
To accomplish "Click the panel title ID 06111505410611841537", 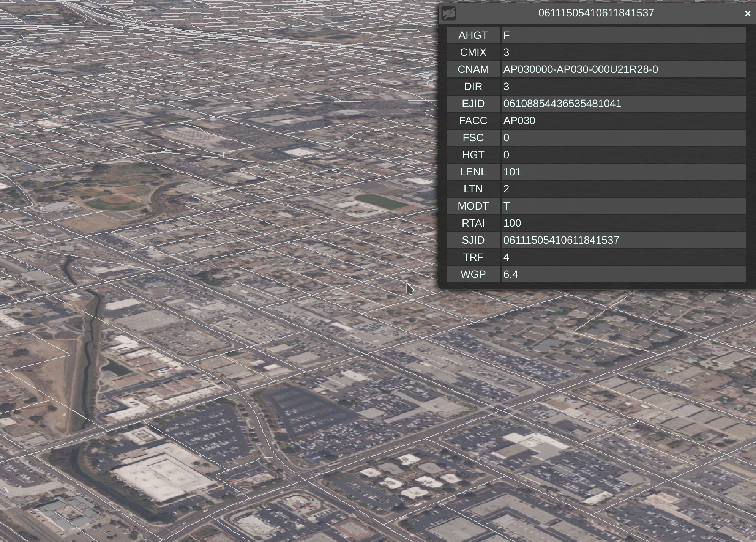I will [596, 13].
